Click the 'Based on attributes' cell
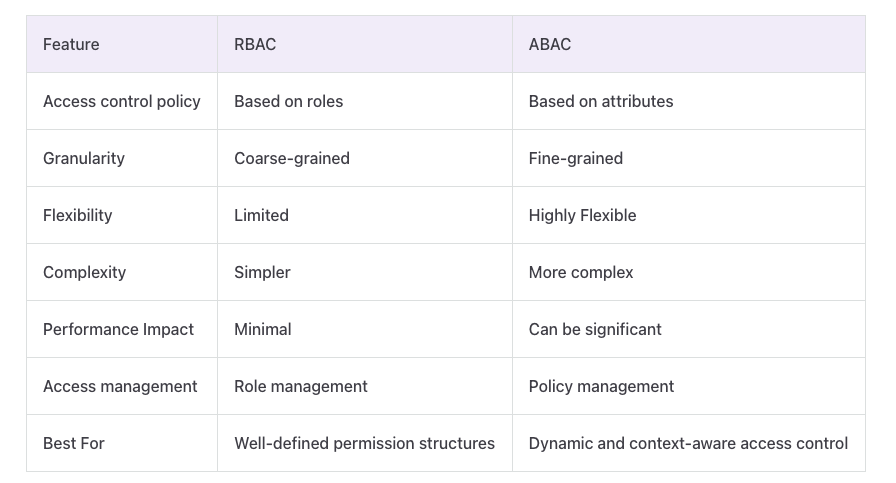 [601, 101]
